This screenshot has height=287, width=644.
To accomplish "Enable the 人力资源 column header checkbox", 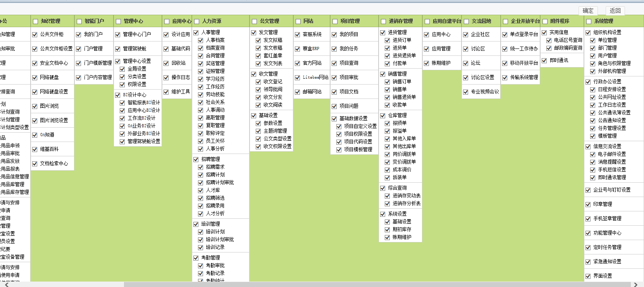I will point(197,21).
